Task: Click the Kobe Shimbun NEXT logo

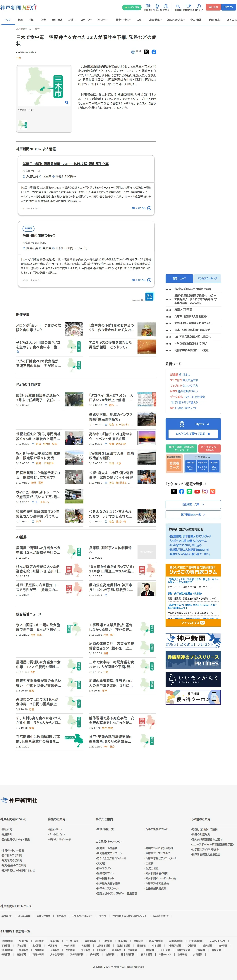Action: pos(19,7)
